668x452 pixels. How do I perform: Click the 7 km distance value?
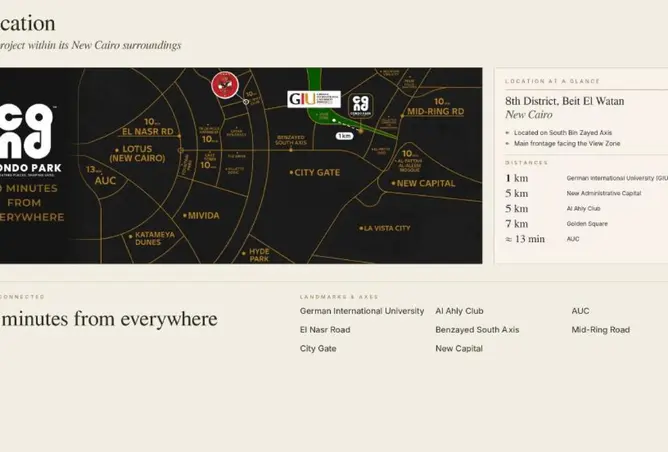pos(516,224)
